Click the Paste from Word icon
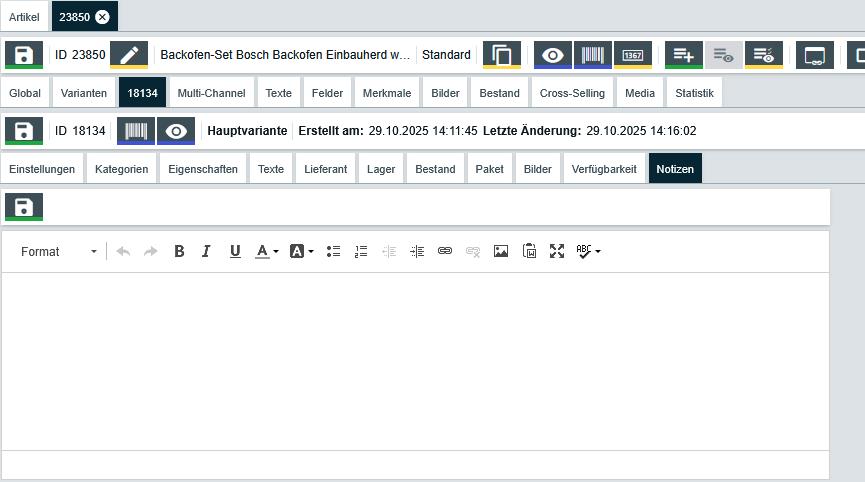The width and height of the screenshot is (865, 482). point(529,251)
